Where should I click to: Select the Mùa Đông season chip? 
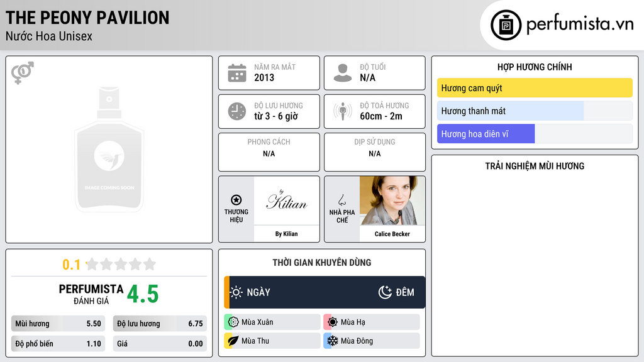tap(371, 341)
